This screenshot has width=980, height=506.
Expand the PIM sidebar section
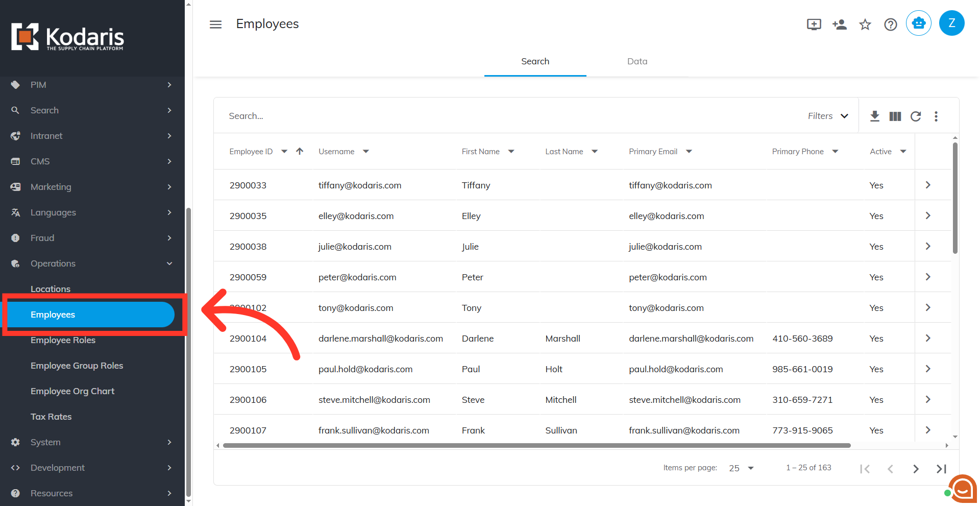click(x=92, y=85)
